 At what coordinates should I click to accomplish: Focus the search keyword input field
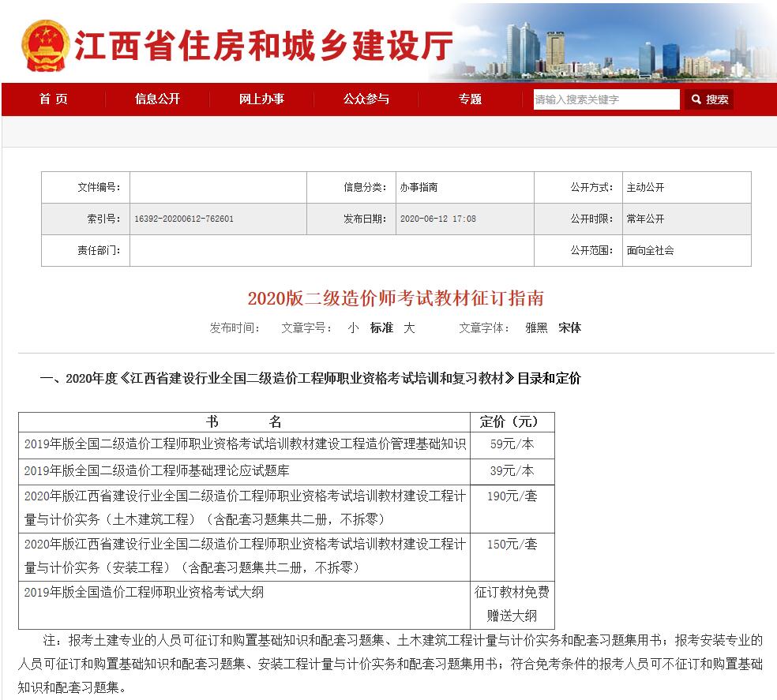[606, 99]
